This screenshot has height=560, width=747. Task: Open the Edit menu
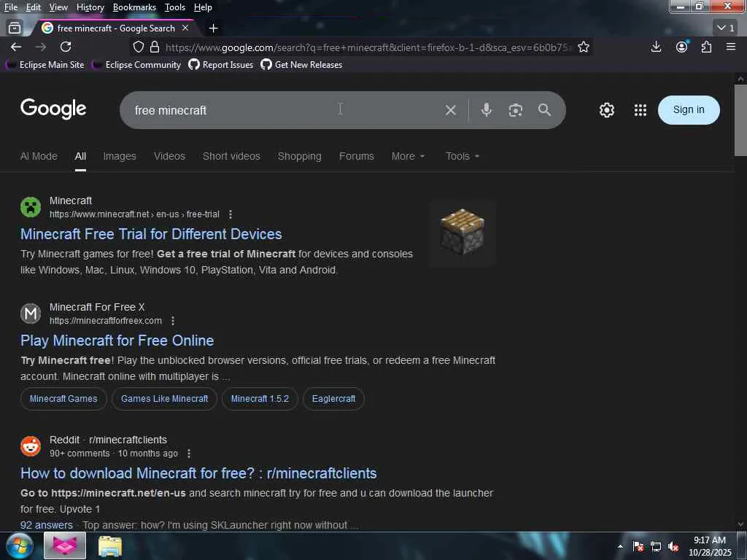[x=33, y=7]
